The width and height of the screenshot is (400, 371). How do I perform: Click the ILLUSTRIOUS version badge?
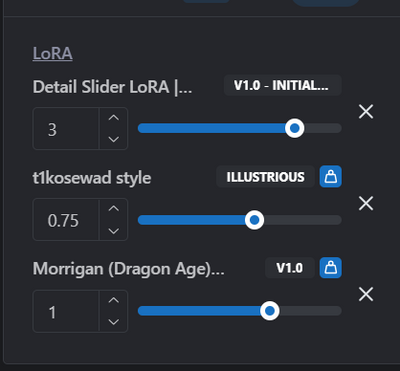click(265, 177)
